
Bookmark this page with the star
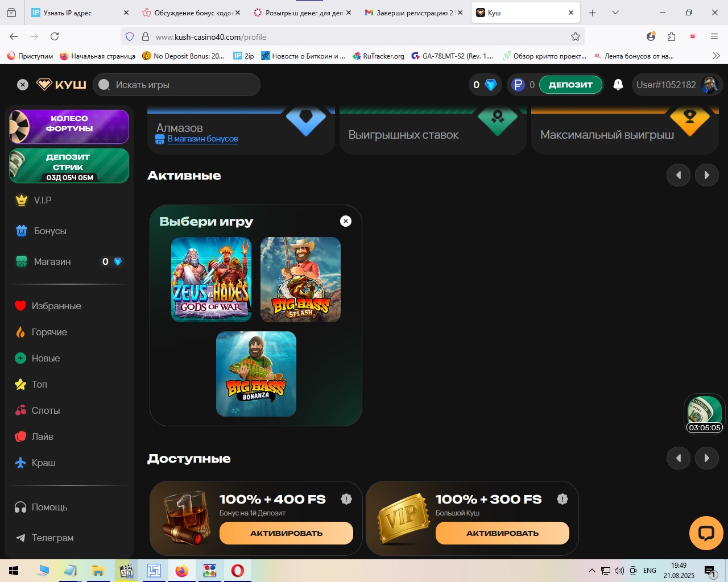(x=576, y=36)
